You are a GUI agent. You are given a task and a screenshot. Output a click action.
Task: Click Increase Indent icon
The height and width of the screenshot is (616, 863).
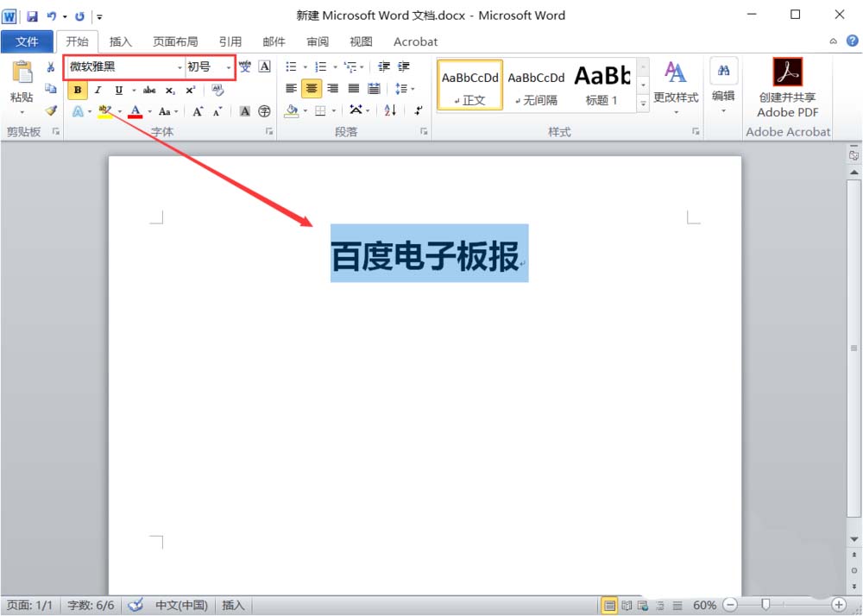(404, 66)
